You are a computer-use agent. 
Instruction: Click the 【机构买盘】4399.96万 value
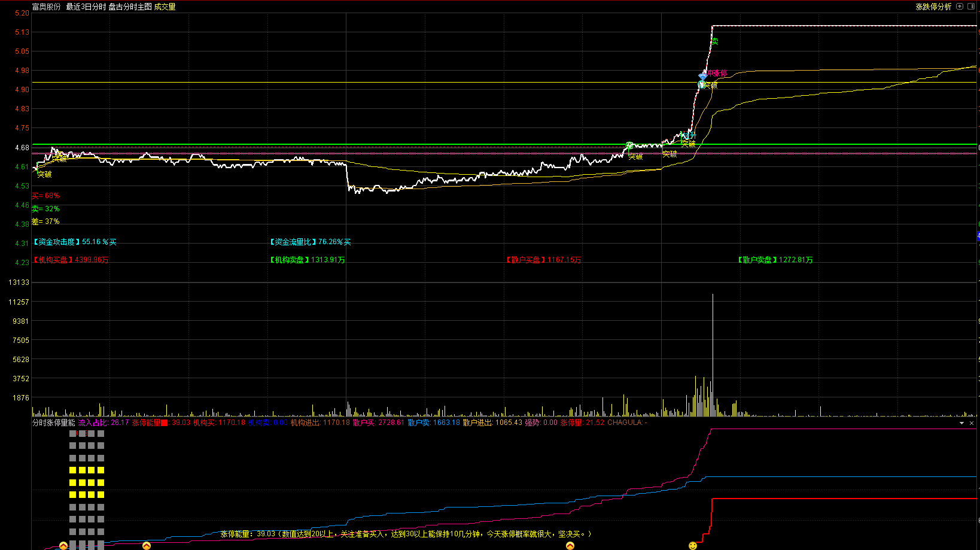(71, 260)
